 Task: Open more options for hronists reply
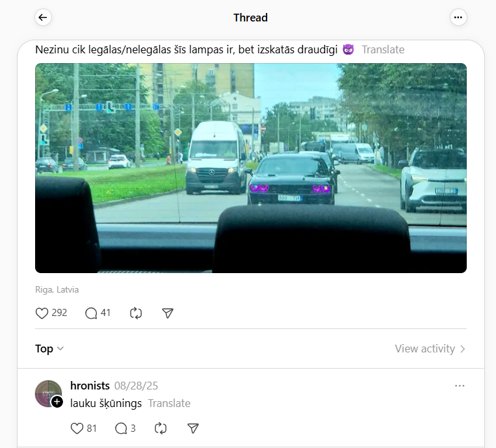(x=460, y=386)
